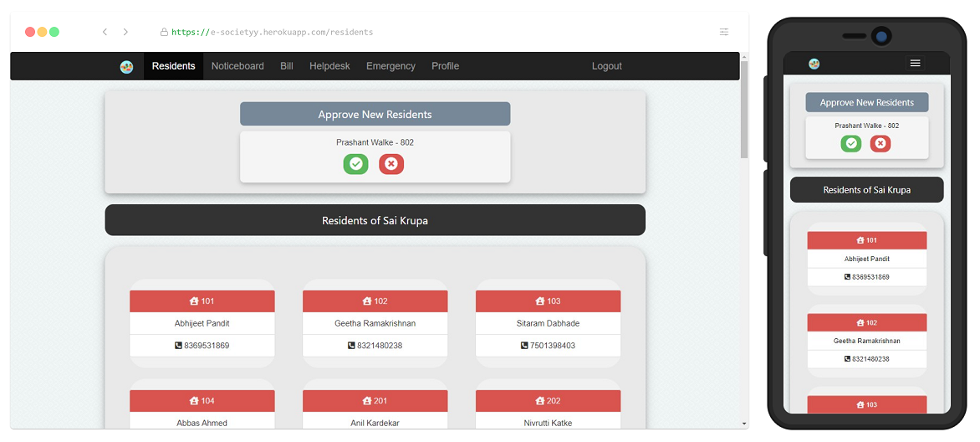Screen dimensions: 980x442
Task: Click house icon on flat 201 card
Action: 367,401
